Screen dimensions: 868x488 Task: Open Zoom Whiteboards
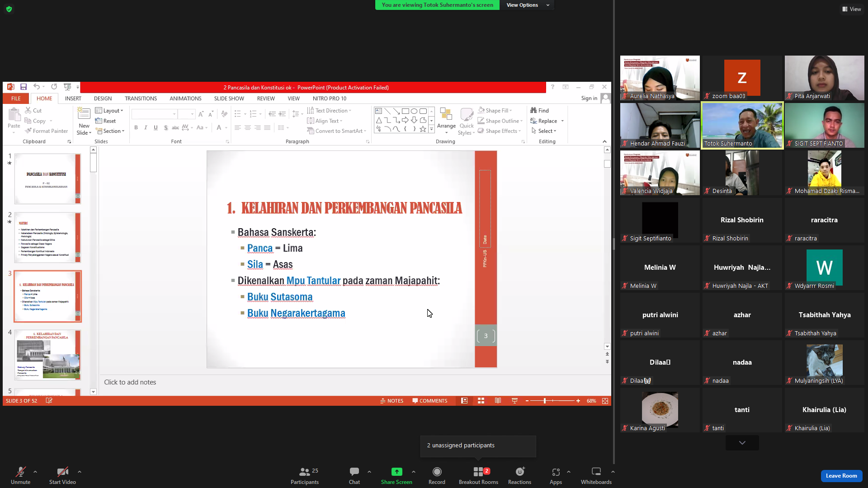(x=596, y=476)
